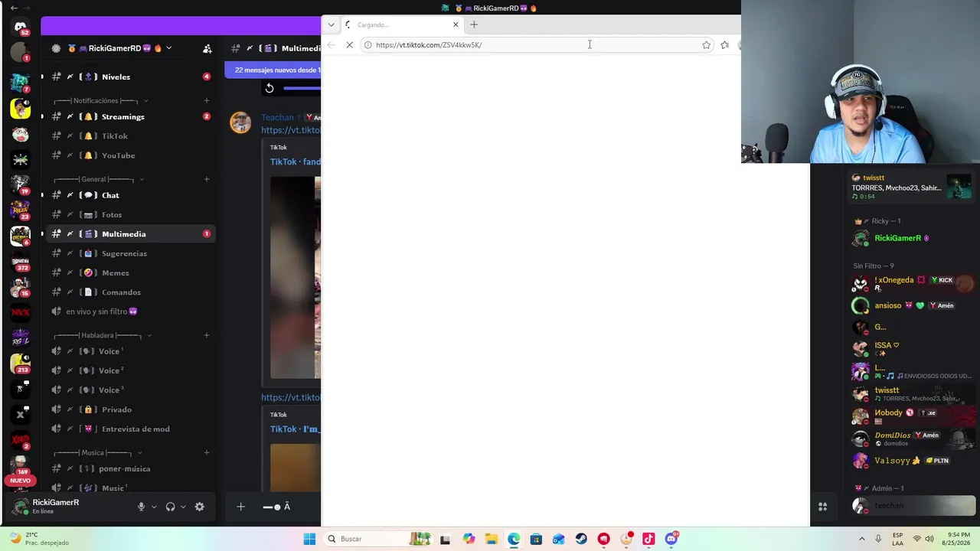Jump to the 22 new messages banner
Image resolution: width=980 pixels, height=551 pixels.
(273, 70)
